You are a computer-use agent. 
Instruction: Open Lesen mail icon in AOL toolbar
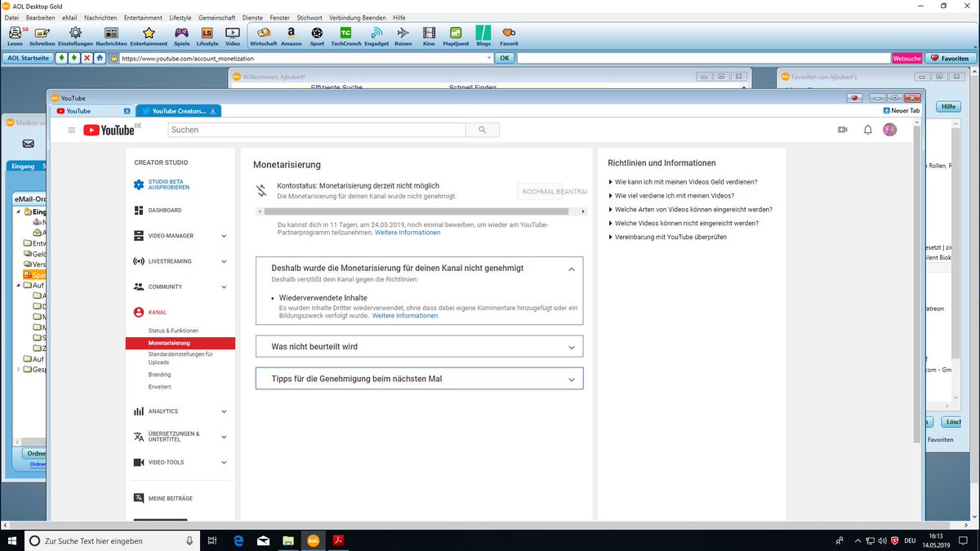[x=15, y=35]
